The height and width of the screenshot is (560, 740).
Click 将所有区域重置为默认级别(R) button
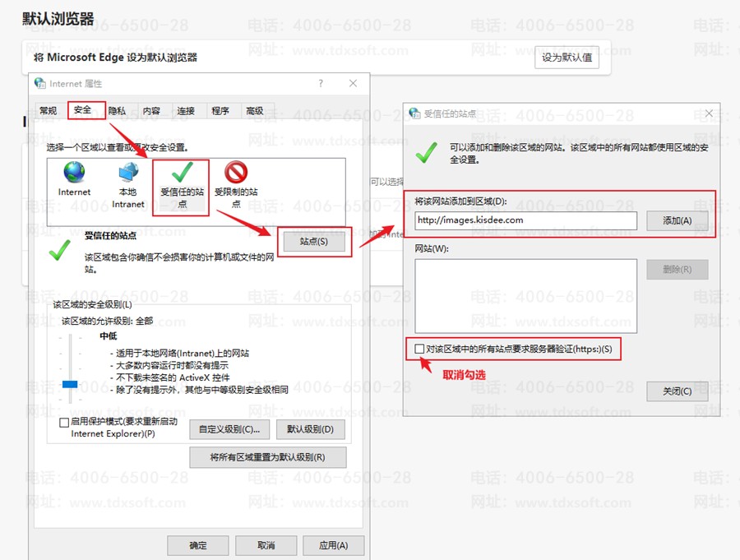[x=267, y=457]
